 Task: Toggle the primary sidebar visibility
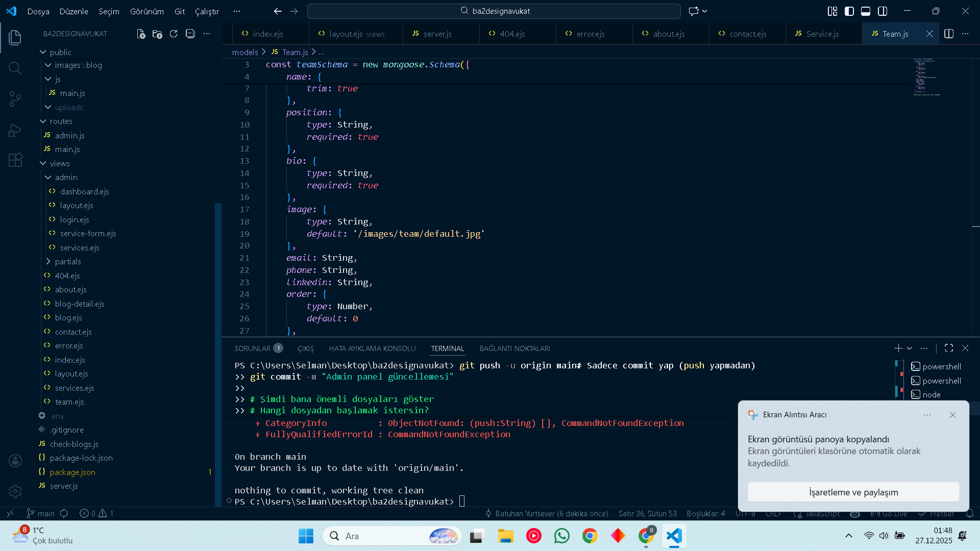click(849, 11)
